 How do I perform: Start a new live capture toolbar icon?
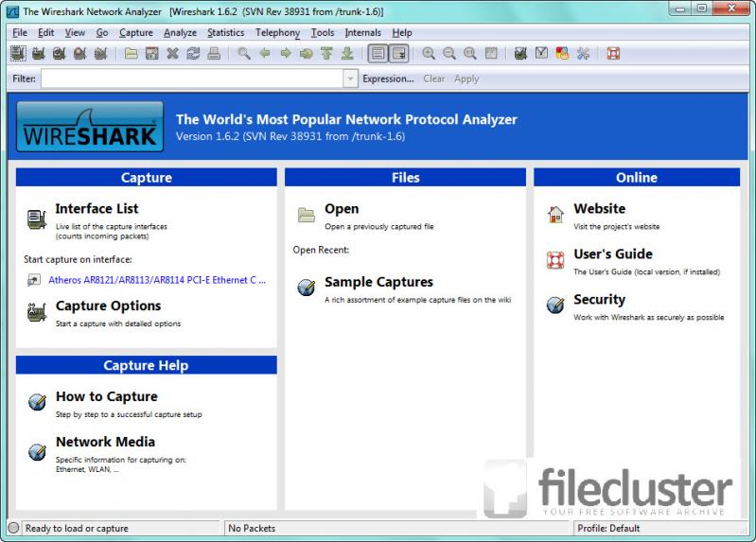click(x=60, y=53)
